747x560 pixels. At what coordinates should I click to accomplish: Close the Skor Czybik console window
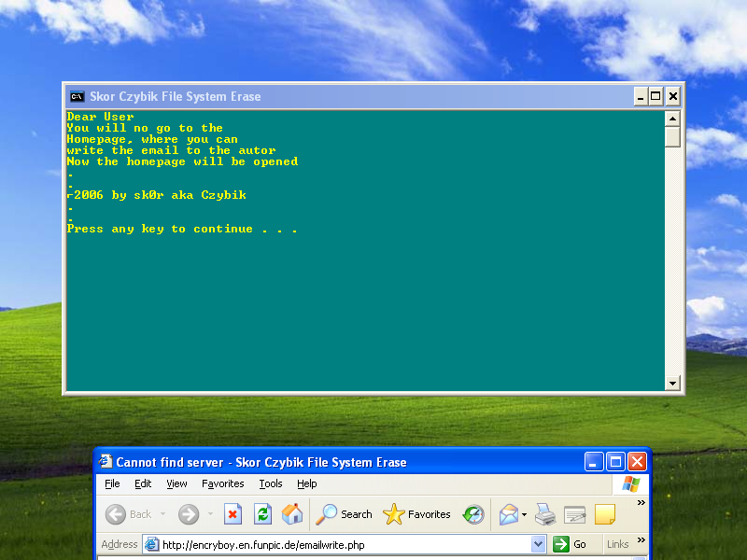[x=672, y=97]
